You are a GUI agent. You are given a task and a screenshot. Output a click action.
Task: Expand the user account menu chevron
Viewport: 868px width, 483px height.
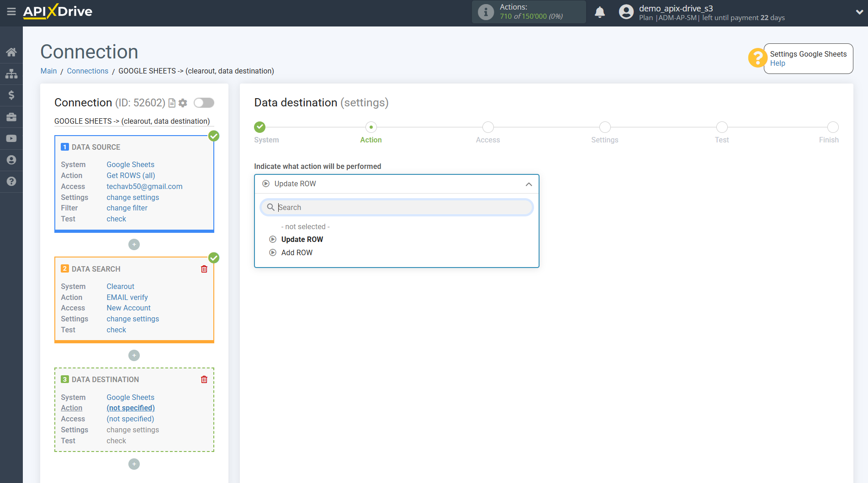(859, 12)
